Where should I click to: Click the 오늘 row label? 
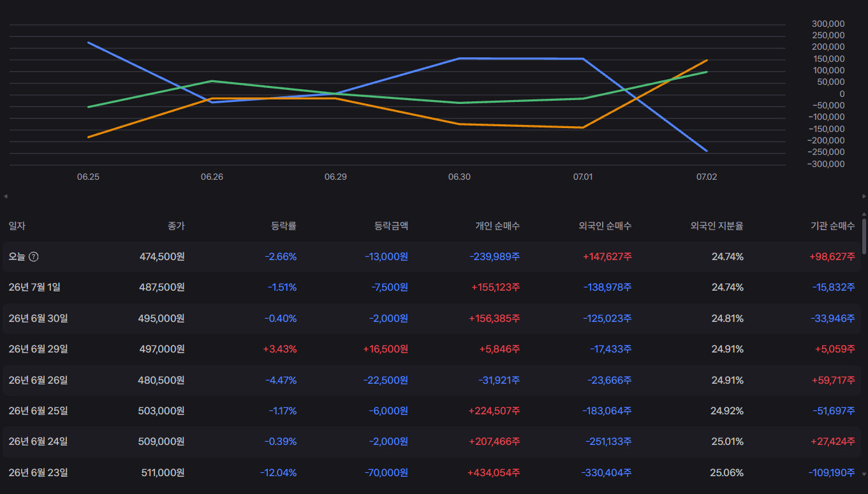[x=17, y=257]
